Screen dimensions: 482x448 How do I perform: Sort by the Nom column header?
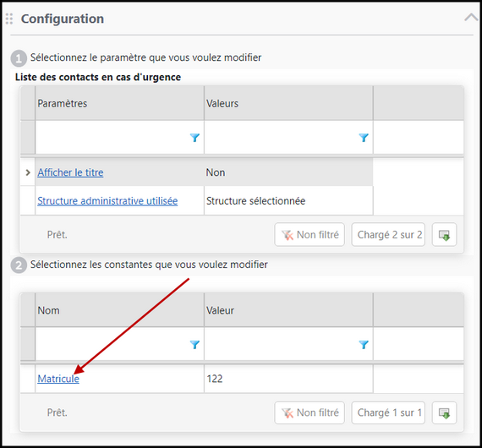coord(119,310)
